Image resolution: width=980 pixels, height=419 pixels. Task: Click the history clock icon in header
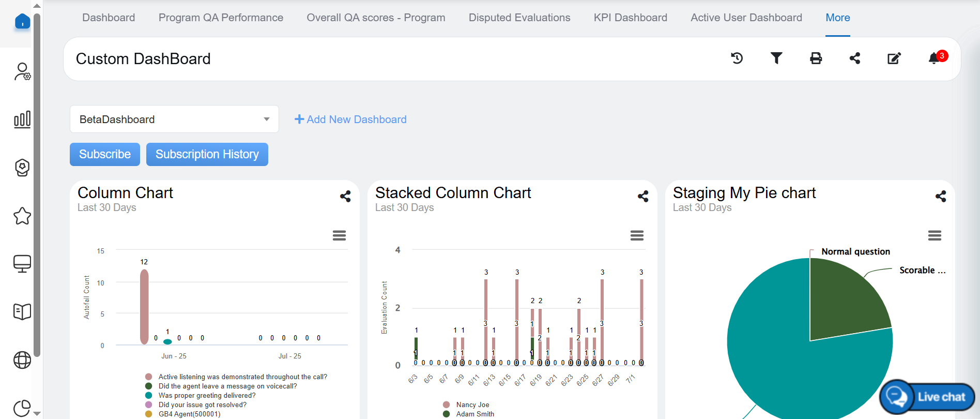pos(737,58)
